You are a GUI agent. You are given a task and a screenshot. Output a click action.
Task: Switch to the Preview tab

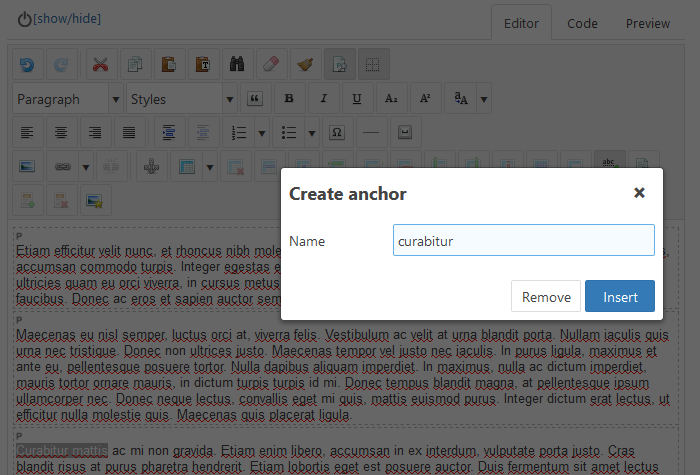coord(648,23)
